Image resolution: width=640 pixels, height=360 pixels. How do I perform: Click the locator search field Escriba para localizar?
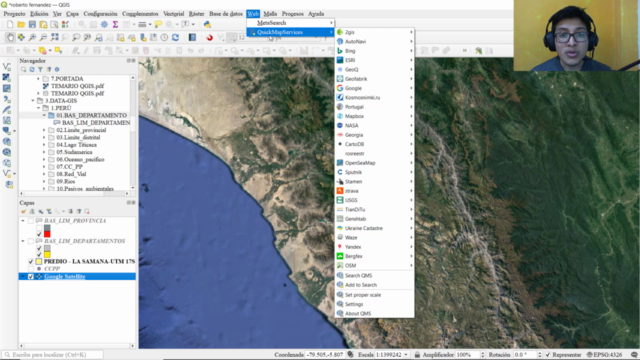tap(52, 355)
